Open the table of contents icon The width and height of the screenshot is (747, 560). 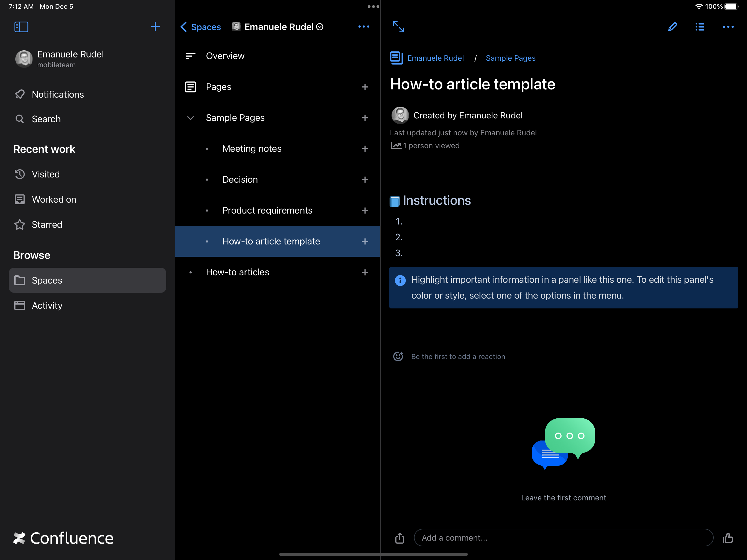coord(700,27)
